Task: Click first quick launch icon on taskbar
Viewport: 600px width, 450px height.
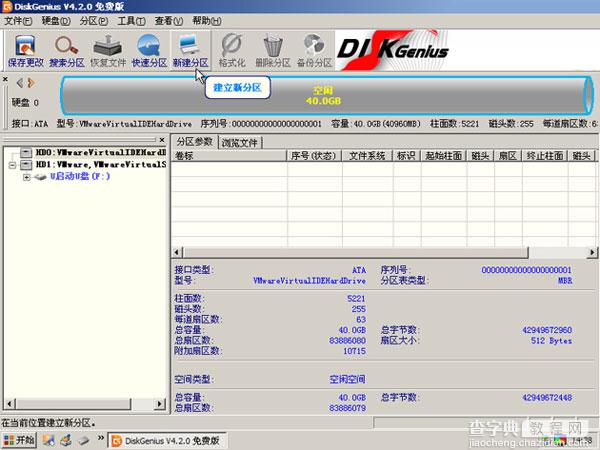Action: (48, 440)
